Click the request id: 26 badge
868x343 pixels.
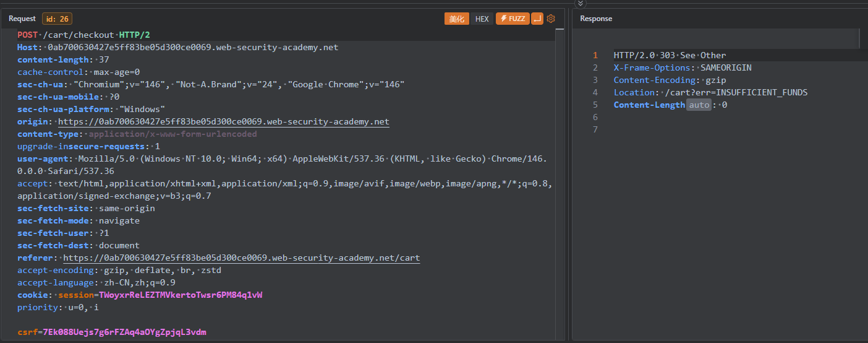pyautogui.click(x=57, y=19)
